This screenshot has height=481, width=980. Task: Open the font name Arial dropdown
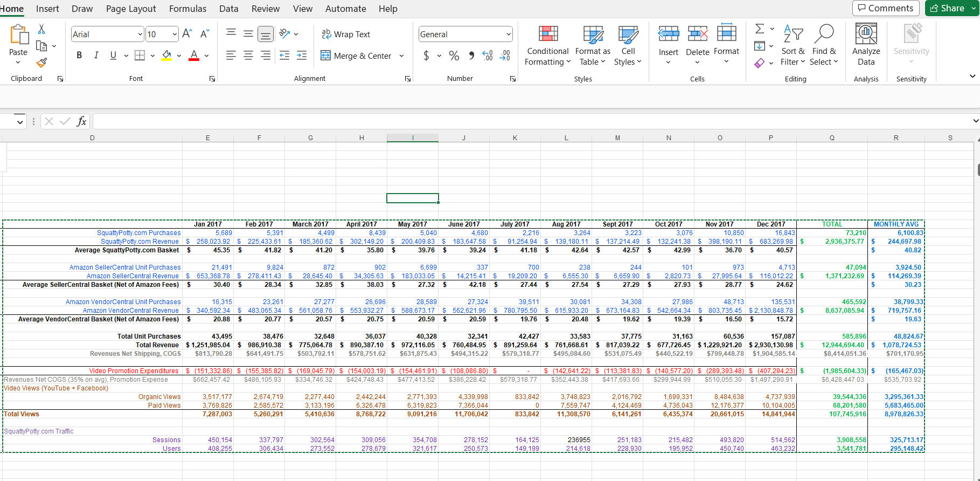[x=140, y=34]
